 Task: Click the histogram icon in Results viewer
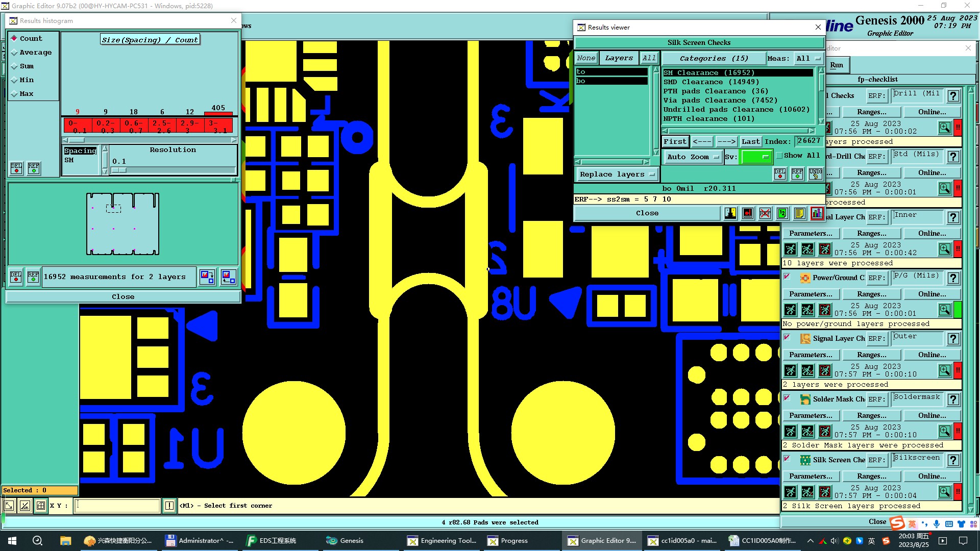(x=817, y=213)
